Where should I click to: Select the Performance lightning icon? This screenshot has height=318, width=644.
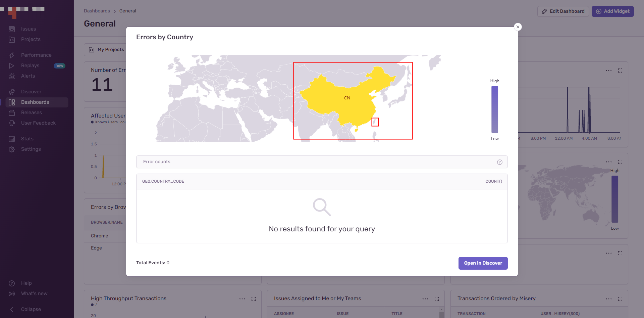(12, 55)
